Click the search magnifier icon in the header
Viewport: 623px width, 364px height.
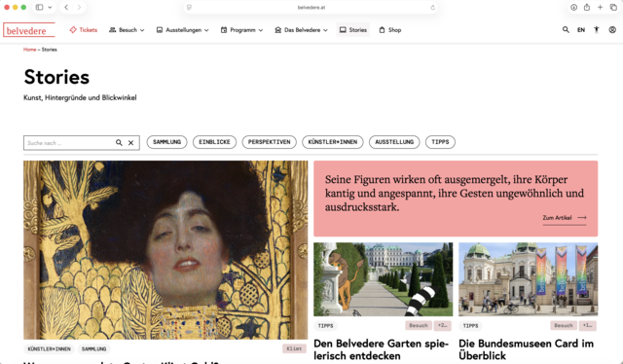pos(566,30)
